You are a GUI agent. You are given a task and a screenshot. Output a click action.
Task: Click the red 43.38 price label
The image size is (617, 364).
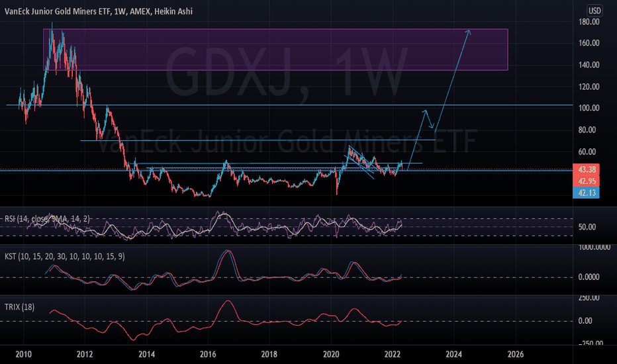point(587,169)
